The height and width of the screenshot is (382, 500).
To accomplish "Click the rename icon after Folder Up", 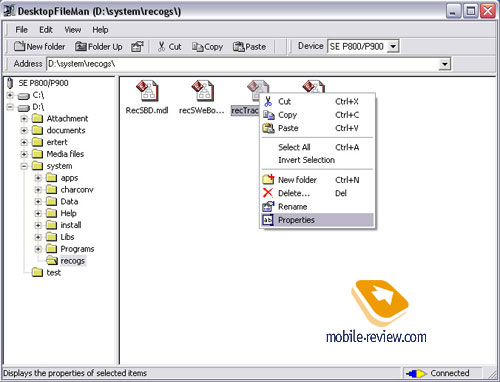I will tap(137, 47).
